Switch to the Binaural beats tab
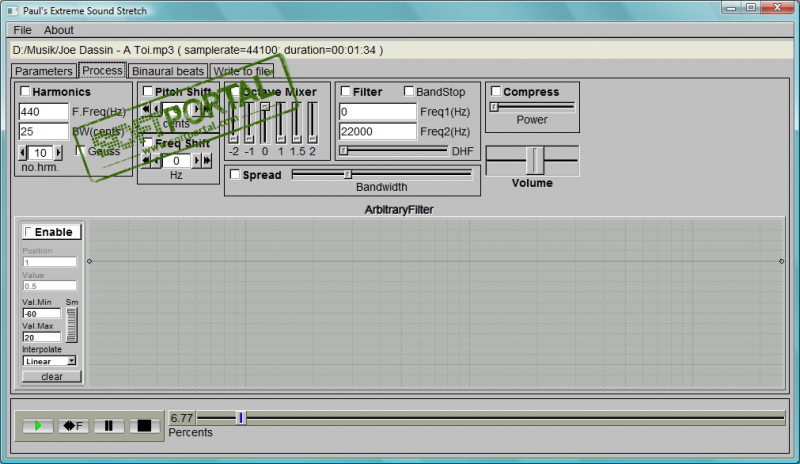The image size is (800, 464). point(168,71)
